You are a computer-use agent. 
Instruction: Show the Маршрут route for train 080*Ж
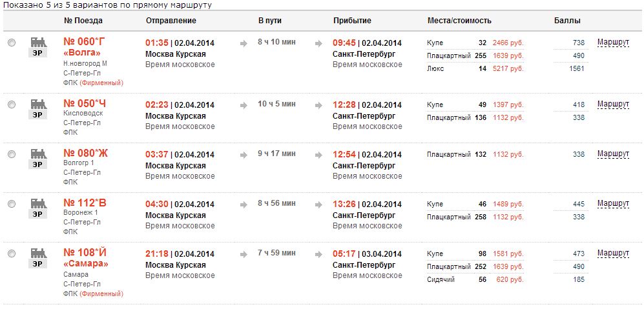tap(613, 154)
